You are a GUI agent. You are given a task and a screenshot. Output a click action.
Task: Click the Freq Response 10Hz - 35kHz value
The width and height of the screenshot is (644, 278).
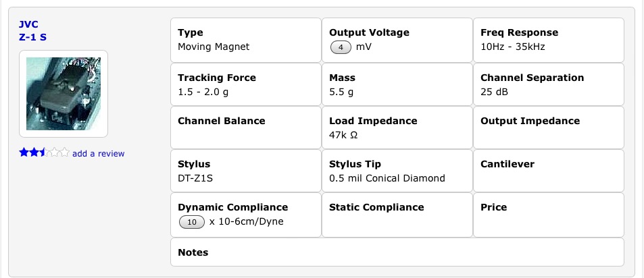(513, 47)
